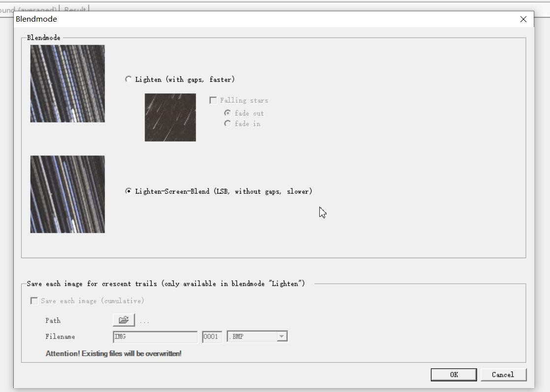Viewport: 550px width, 392px height.
Task: Choose the fade in radio button
Action: [x=227, y=124]
